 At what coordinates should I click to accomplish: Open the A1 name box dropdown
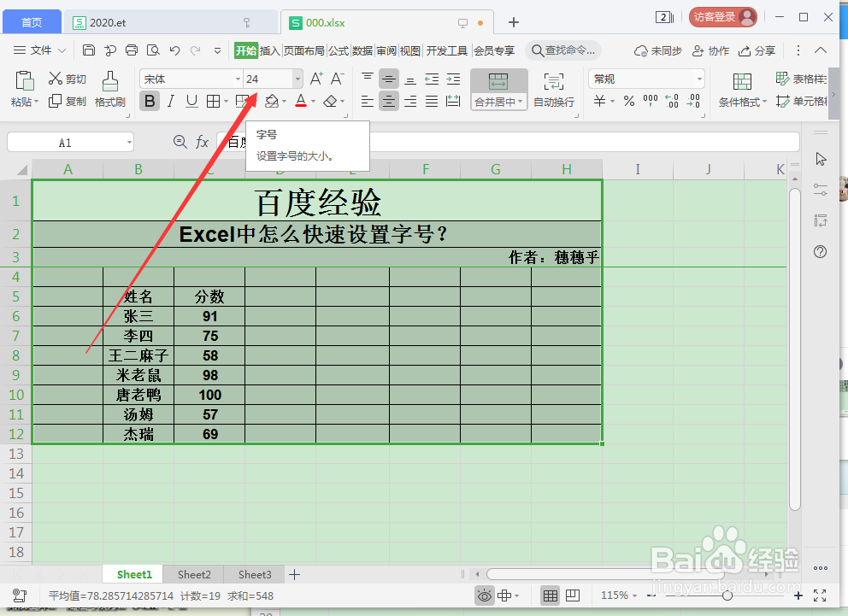129,143
